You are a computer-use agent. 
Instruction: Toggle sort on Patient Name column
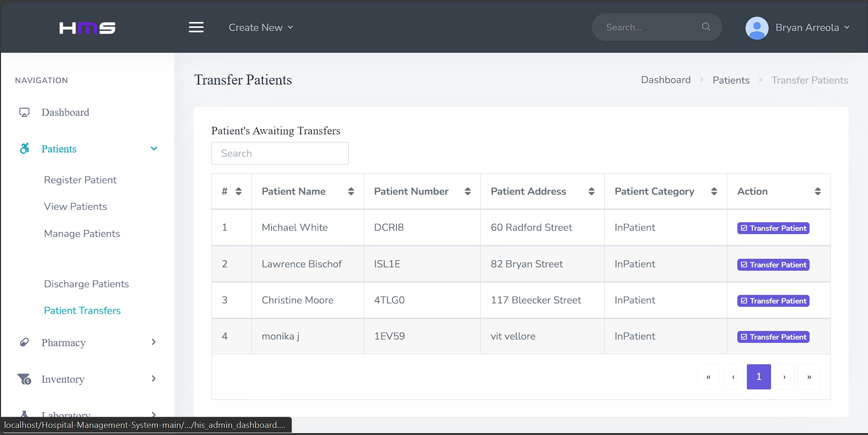351,191
